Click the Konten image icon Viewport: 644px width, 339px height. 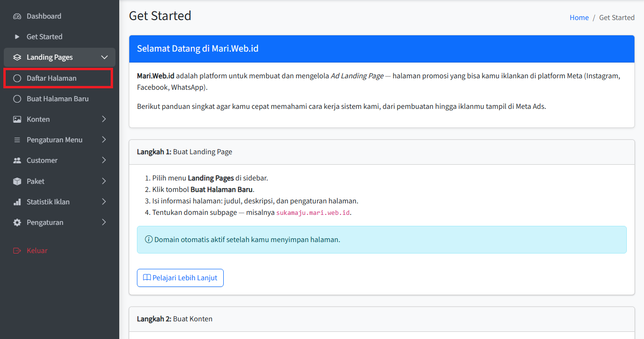tap(17, 119)
